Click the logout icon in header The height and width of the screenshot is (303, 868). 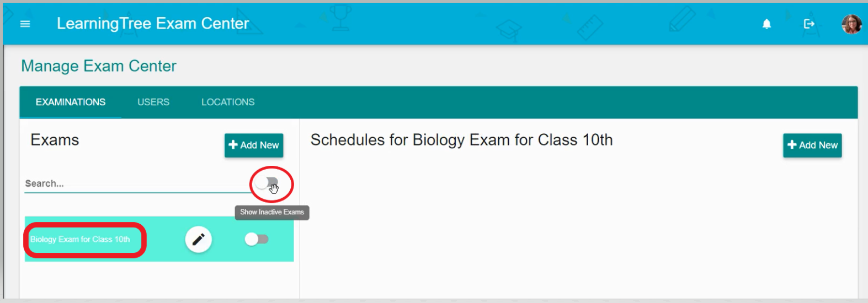click(809, 24)
